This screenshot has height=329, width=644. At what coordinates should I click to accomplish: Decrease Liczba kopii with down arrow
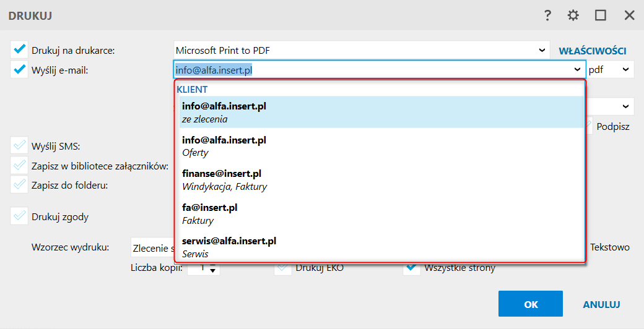pos(212,271)
